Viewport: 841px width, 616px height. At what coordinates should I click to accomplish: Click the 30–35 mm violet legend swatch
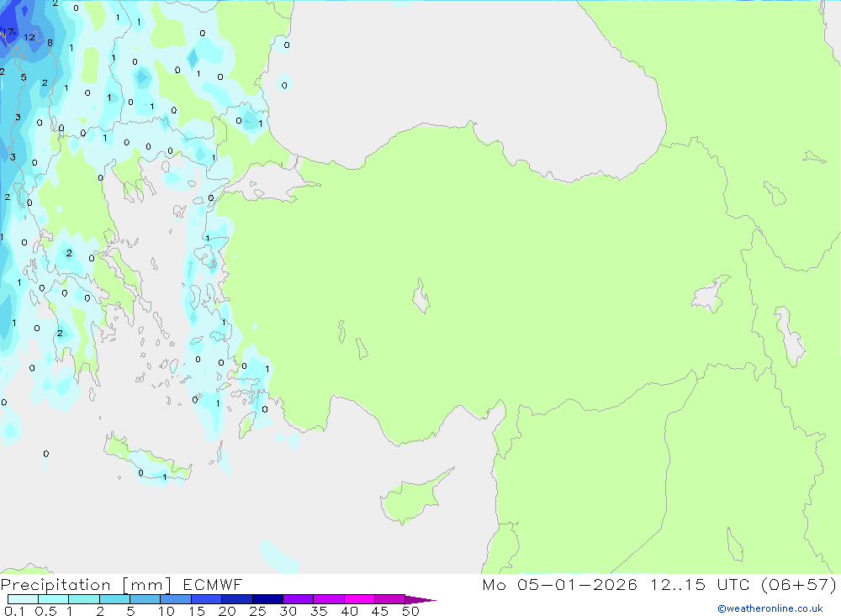coord(298,599)
